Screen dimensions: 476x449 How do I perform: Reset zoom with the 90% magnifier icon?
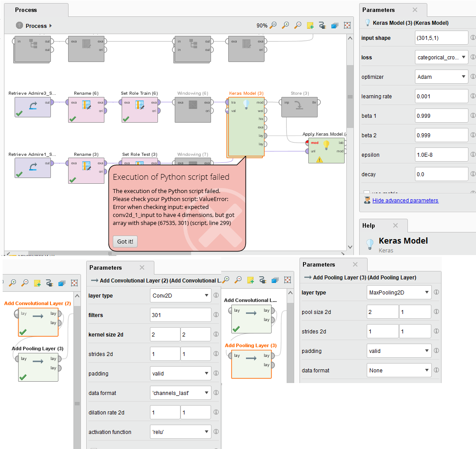[x=273, y=25]
